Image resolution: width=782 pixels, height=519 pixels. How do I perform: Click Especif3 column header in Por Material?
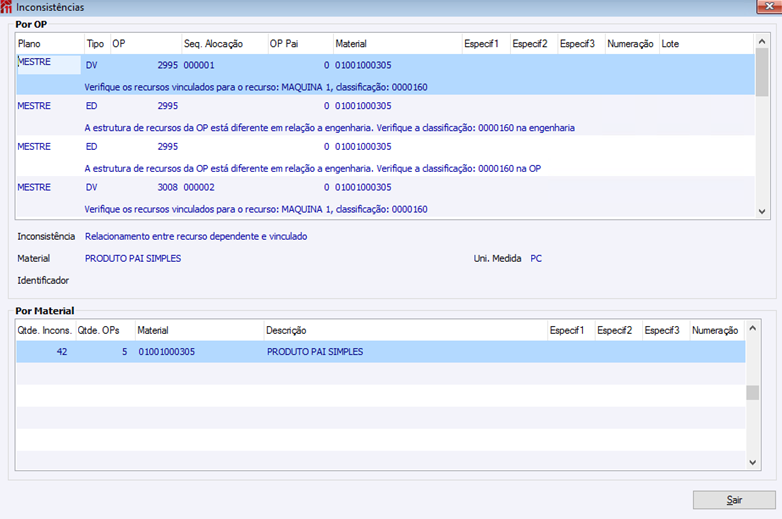tap(666, 331)
